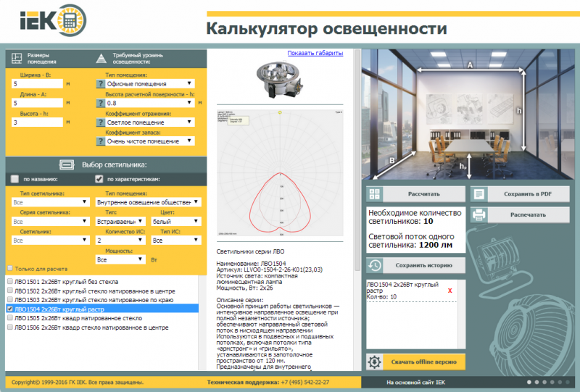Check ЛВО1503 стекло матированное по краю
This screenshot has height=392, width=580.
tap(10, 299)
